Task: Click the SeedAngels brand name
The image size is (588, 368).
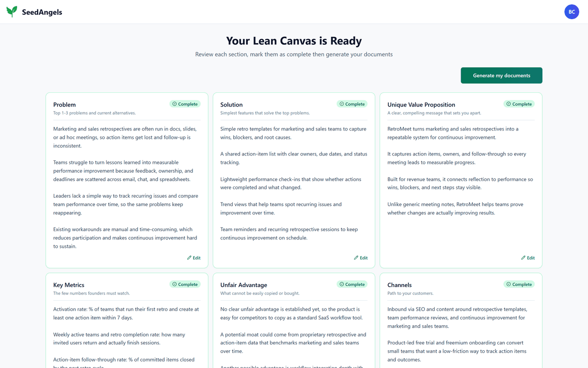Action: click(42, 12)
